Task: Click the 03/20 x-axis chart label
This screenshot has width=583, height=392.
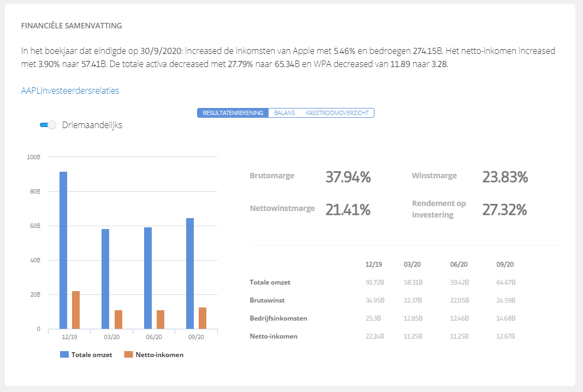Action: [111, 337]
